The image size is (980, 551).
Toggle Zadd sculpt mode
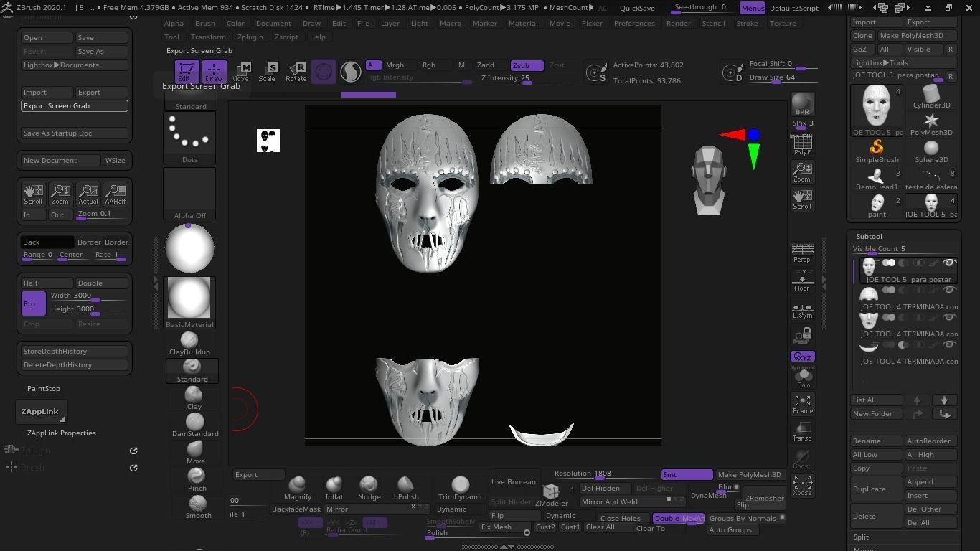(486, 65)
